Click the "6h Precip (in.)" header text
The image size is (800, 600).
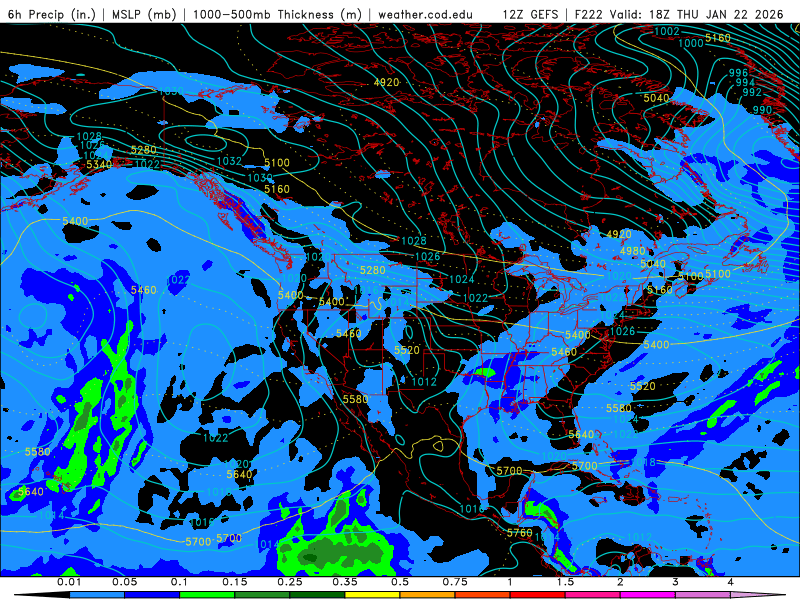52,14
